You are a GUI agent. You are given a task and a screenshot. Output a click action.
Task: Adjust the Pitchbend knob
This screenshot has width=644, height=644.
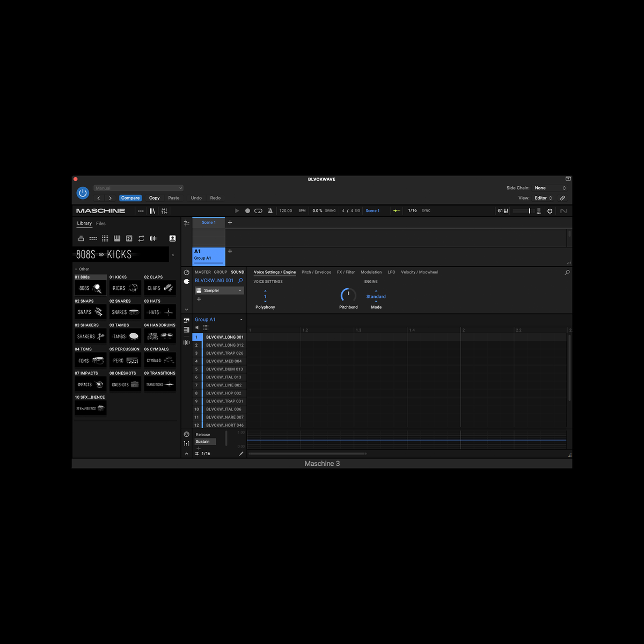coord(348,295)
